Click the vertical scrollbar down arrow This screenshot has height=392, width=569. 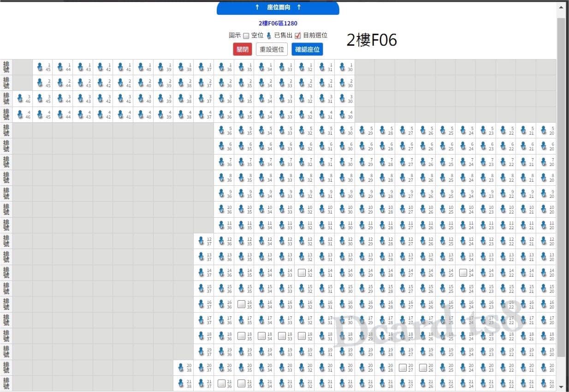pos(561,386)
